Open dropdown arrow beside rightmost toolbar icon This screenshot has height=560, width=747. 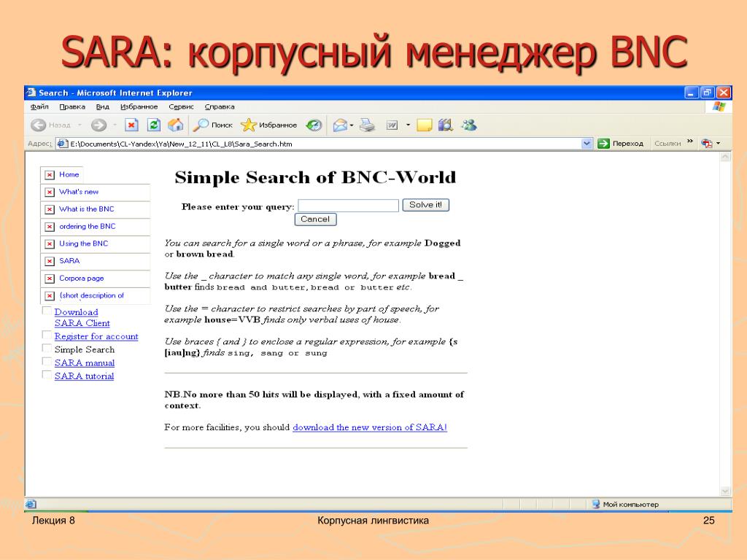click(719, 144)
